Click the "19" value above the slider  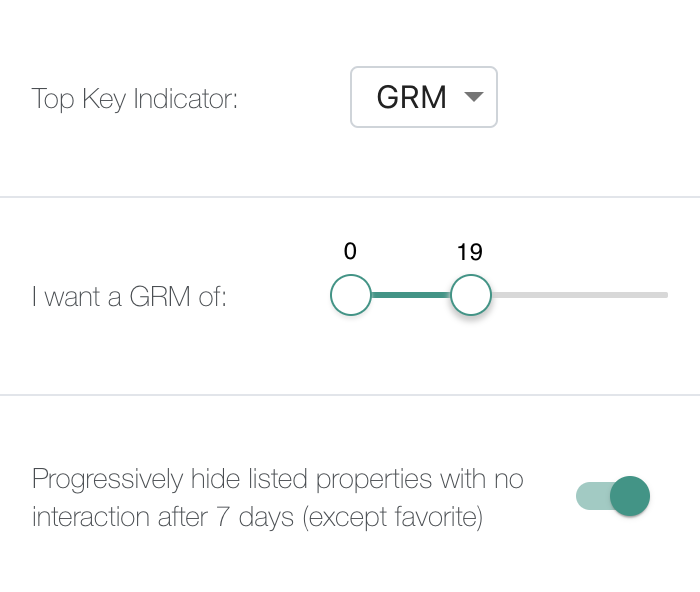pos(470,252)
